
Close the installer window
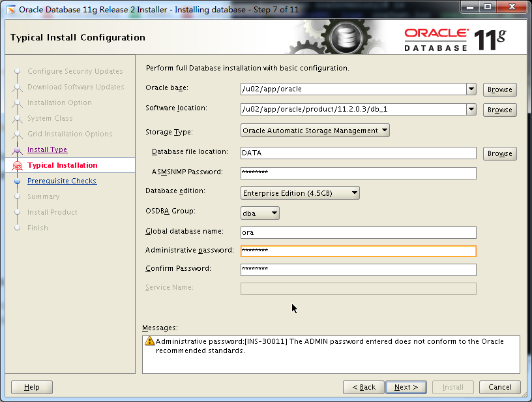coord(512,7)
